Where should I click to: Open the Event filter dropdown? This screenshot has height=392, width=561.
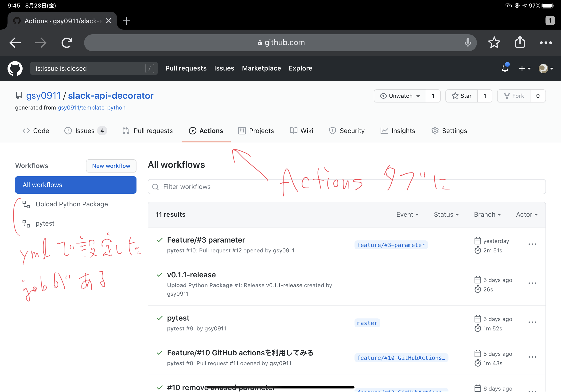point(407,214)
